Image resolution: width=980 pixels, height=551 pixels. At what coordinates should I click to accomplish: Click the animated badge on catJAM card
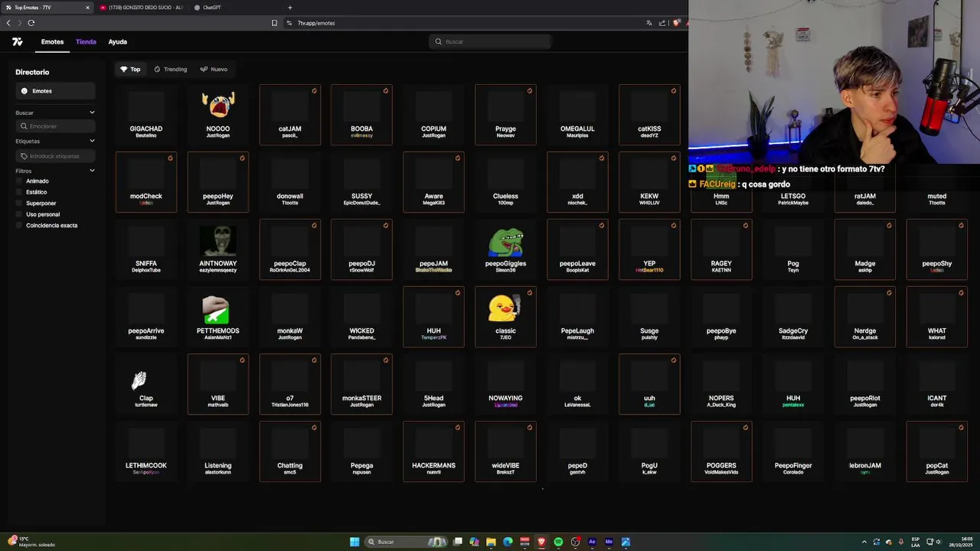tap(314, 91)
